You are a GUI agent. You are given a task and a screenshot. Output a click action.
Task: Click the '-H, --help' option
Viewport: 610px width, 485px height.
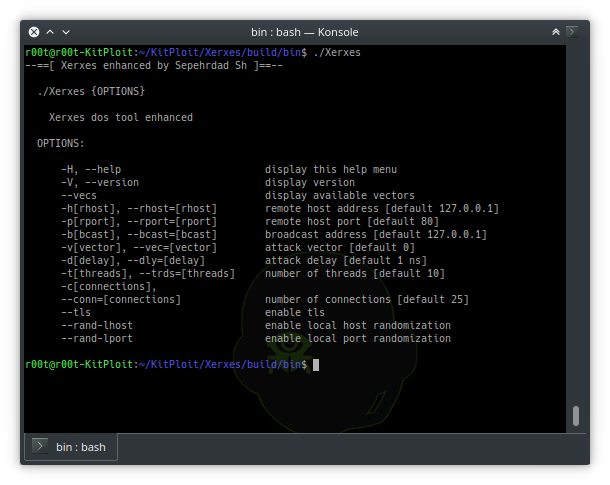click(x=91, y=170)
